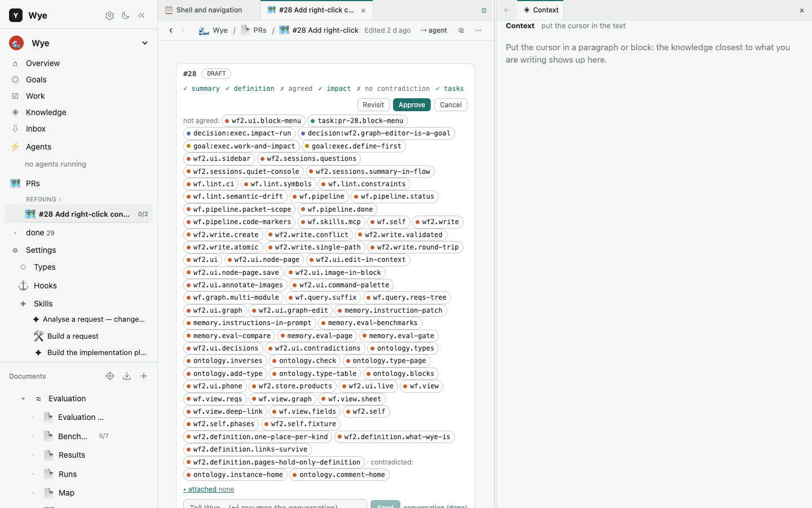812x508 pixels.
Task: Open the Wye workspace dropdown
Action: (x=145, y=43)
